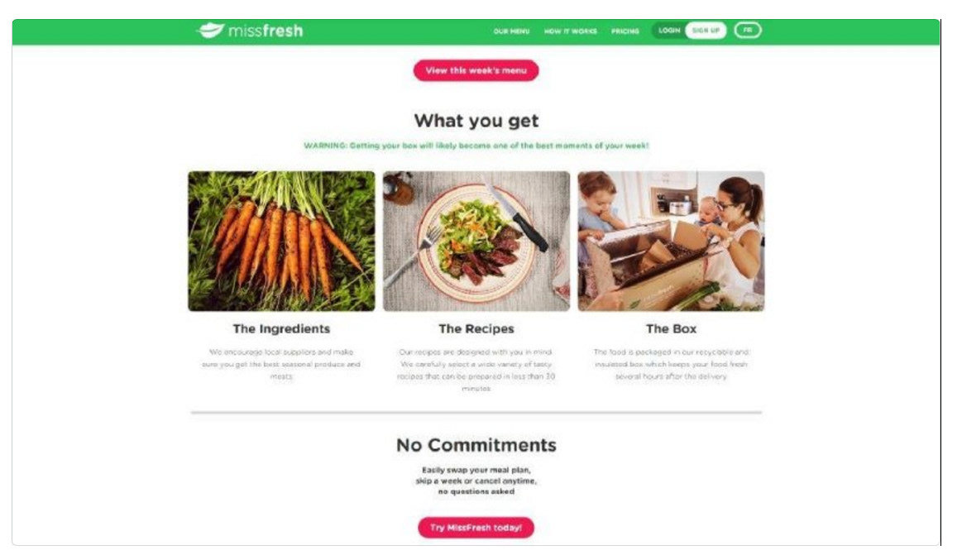962x560 pixels.
Task: Select The Recipes heading
Action: (476, 328)
